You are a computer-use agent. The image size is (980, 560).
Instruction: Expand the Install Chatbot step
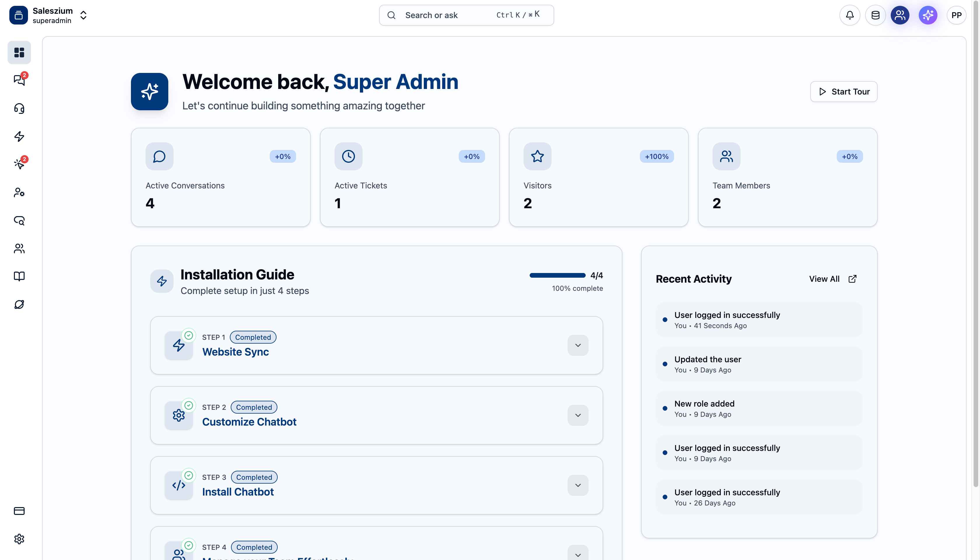point(578,485)
